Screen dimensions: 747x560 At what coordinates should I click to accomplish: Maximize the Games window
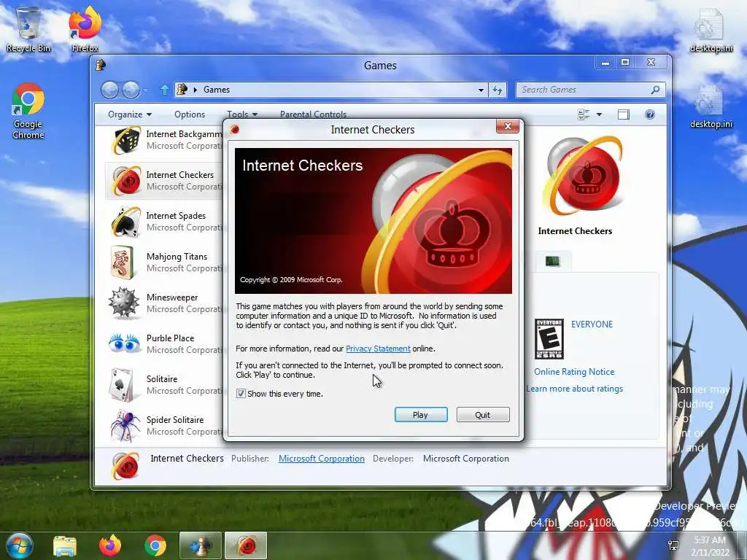point(625,63)
